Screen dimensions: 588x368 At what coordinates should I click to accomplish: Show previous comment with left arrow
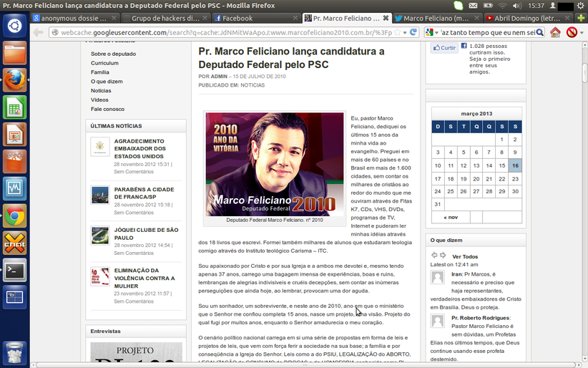(x=433, y=256)
